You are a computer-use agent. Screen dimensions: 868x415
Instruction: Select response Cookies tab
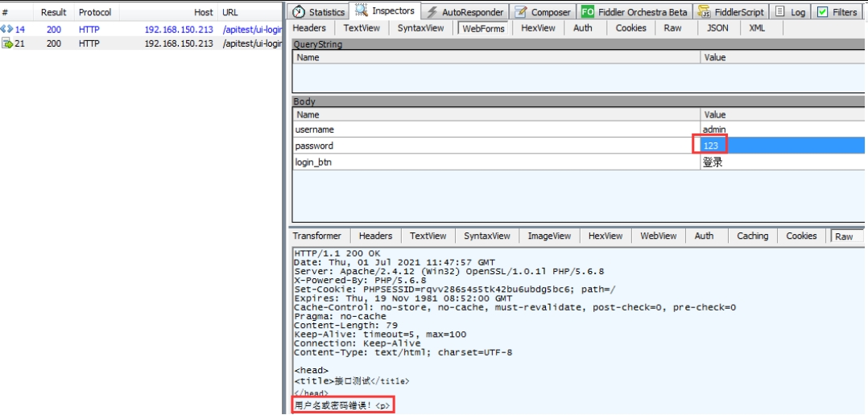[802, 236]
